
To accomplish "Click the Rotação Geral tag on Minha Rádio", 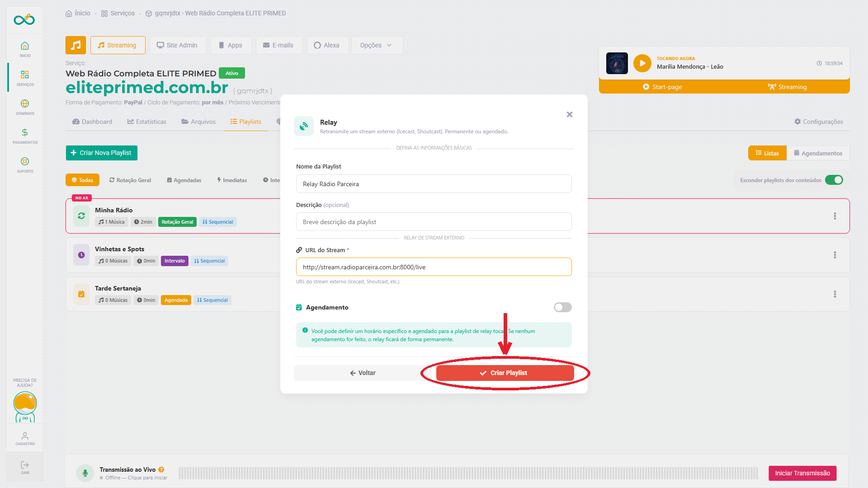I will 177,222.
